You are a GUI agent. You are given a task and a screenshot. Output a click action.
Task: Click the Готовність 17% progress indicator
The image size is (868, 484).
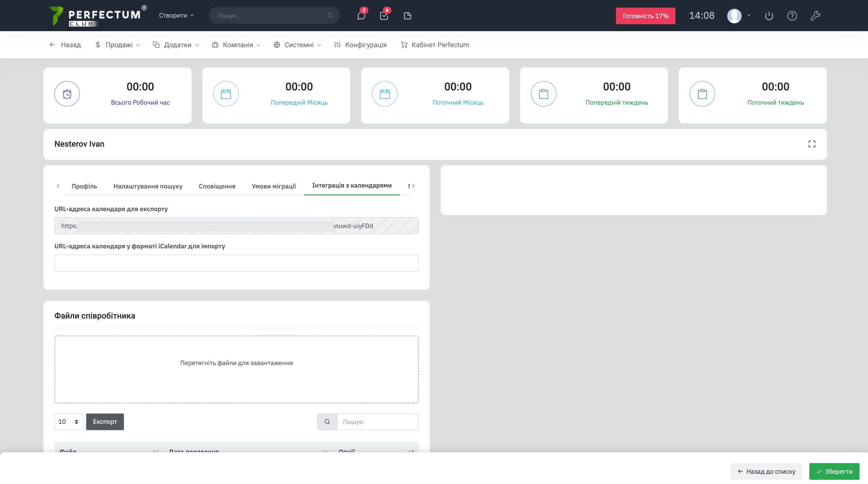click(x=645, y=16)
